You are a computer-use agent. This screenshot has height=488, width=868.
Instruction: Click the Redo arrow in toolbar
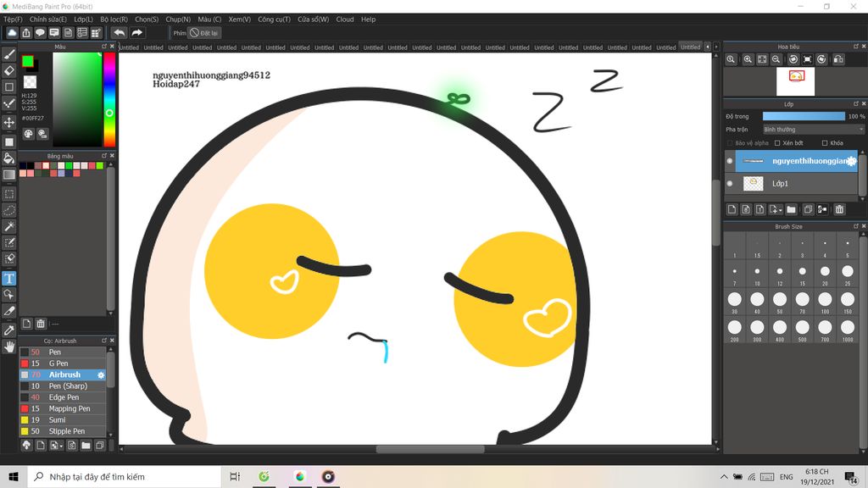pyautogui.click(x=136, y=33)
